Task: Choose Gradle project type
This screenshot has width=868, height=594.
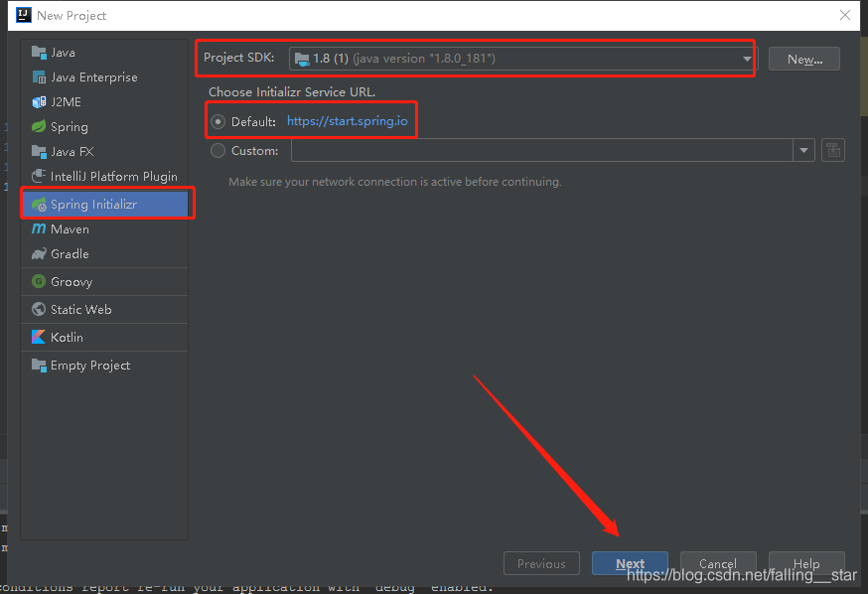Action: click(104, 254)
